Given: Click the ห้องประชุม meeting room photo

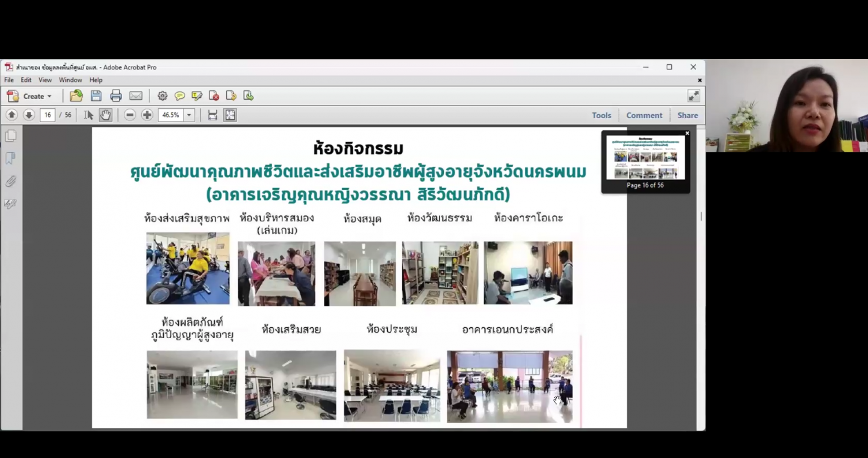Looking at the screenshot, I should click(392, 386).
